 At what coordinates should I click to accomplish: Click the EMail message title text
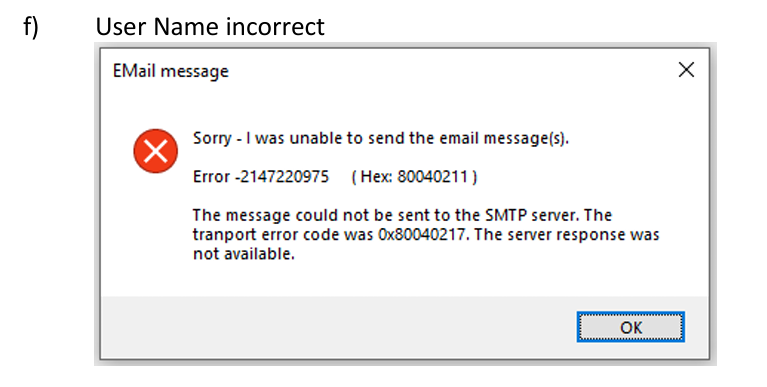(171, 71)
